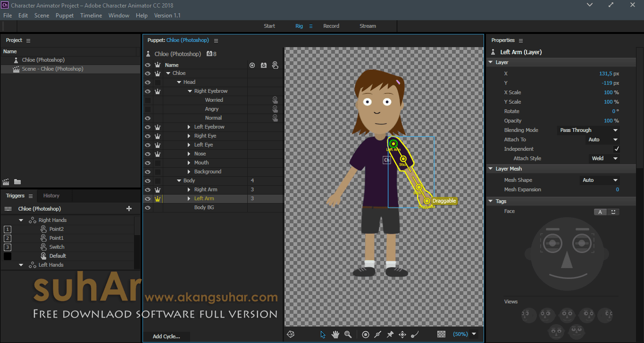Select the Stick tool
The width and height of the screenshot is (644, 343).
378,334
